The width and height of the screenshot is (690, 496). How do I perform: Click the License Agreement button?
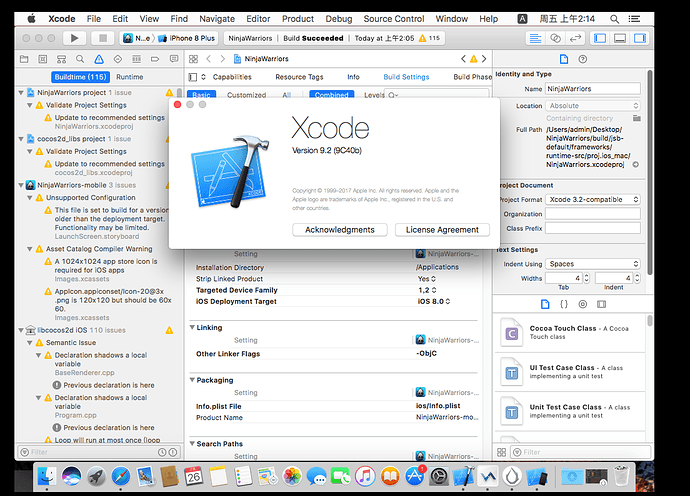[442, 230]
